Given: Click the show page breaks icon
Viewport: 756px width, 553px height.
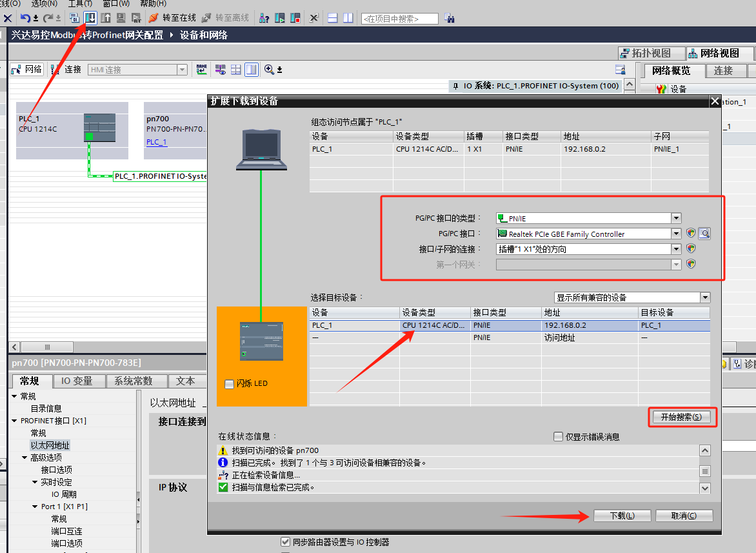Looking at the screenshot, I should tap(236, 70).
